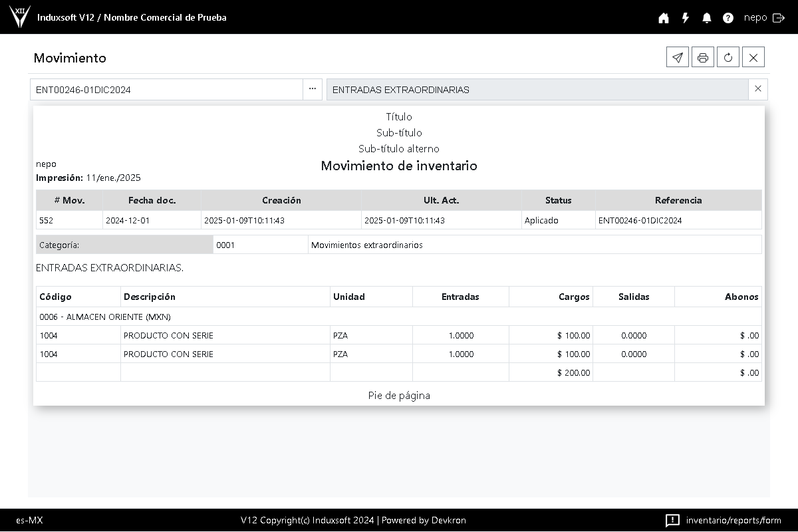This screenshot has width=798, height=532.
Task: Click the Induxsoft V12 logo
Action: tap(20, 17)
